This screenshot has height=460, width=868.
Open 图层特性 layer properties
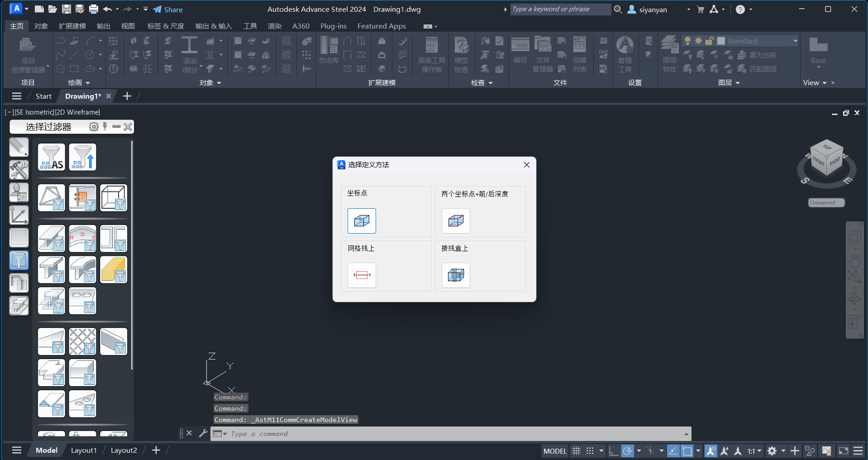point(670,55)
